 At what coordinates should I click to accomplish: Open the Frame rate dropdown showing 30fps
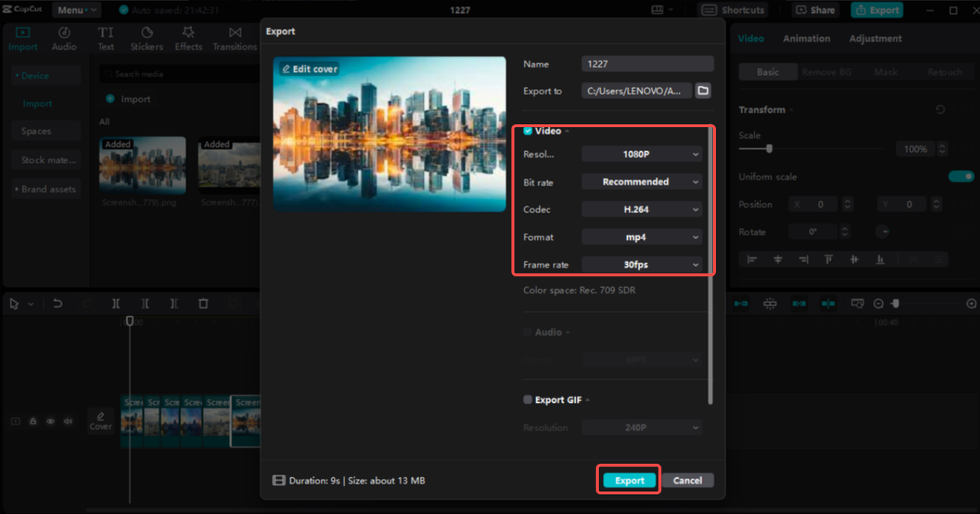pyautogui.click(x=642, y=264)
